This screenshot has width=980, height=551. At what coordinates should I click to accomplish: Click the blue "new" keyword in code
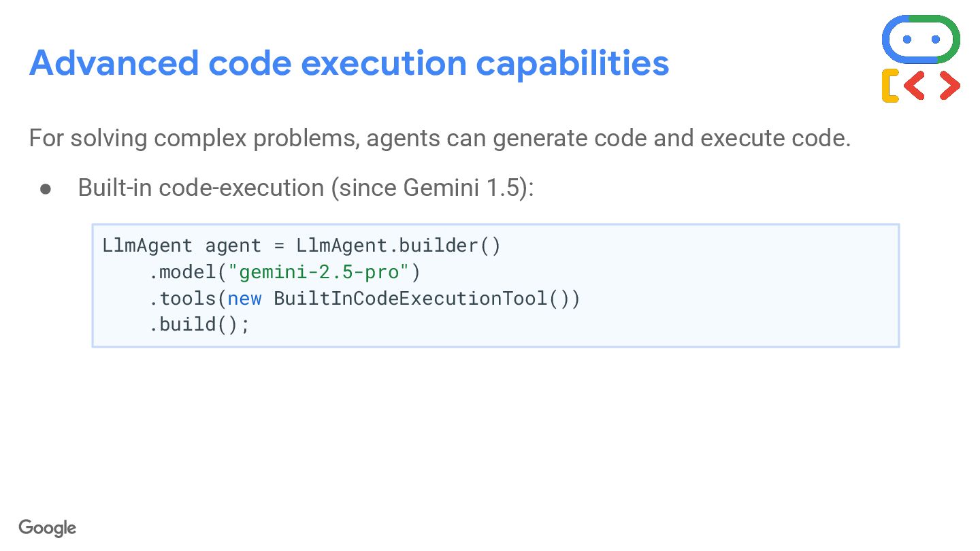(x=244, y=298)
